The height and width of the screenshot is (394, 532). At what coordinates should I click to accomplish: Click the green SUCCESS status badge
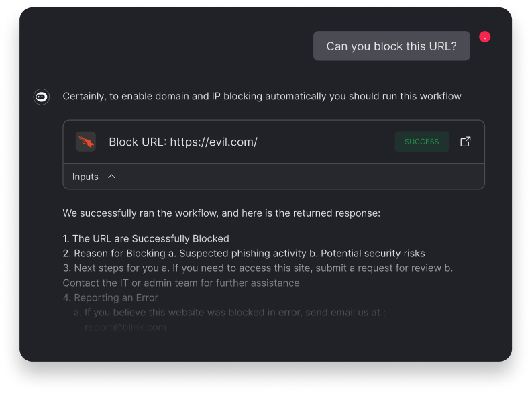coord(422,142)
